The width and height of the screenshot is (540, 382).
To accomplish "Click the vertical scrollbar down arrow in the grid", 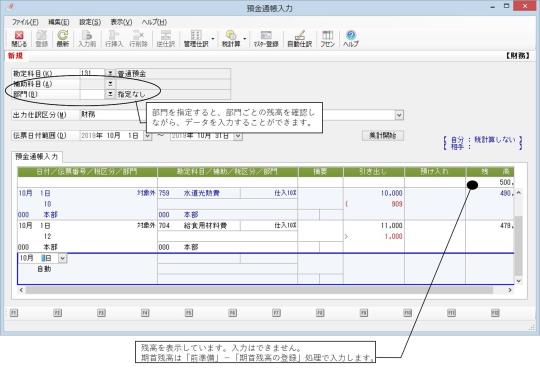I will [518, 281].
